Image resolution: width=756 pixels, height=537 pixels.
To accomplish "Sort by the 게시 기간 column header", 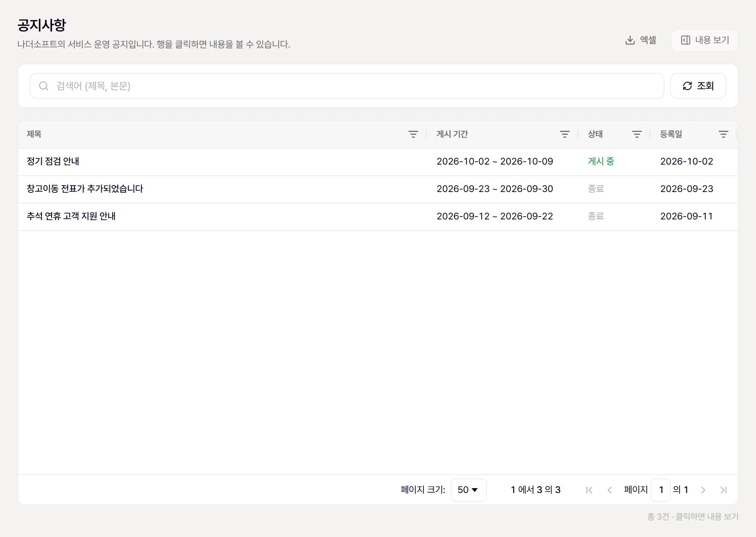I will [452, 134].
